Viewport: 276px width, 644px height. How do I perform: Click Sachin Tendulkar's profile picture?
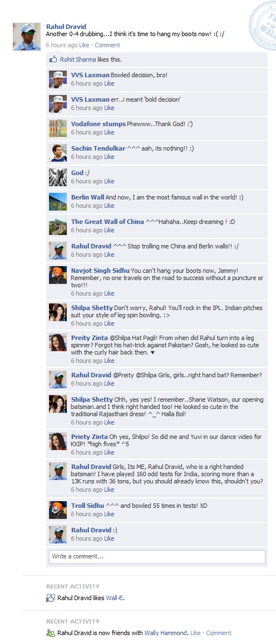pos(57,153)
